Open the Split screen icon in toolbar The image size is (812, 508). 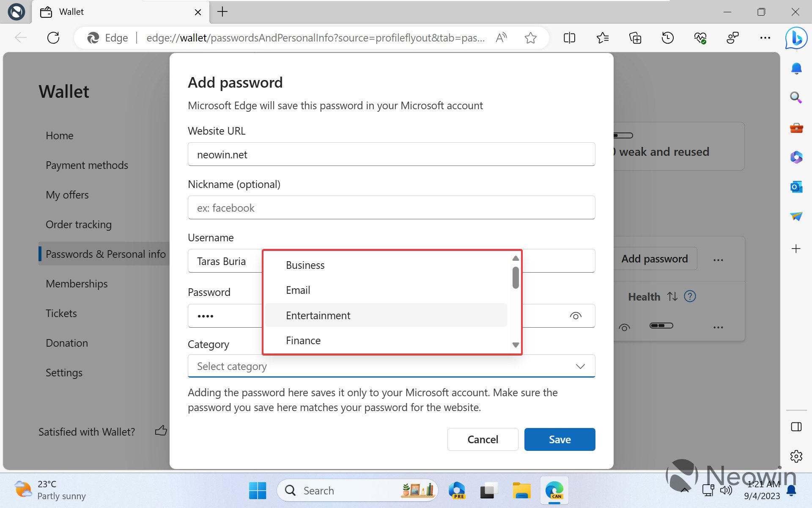pos(569,38)
